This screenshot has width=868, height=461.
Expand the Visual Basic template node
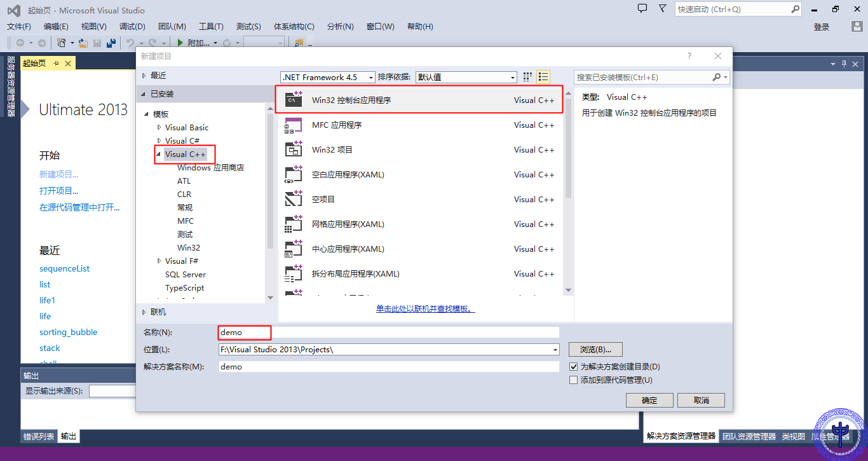[159, 127]
